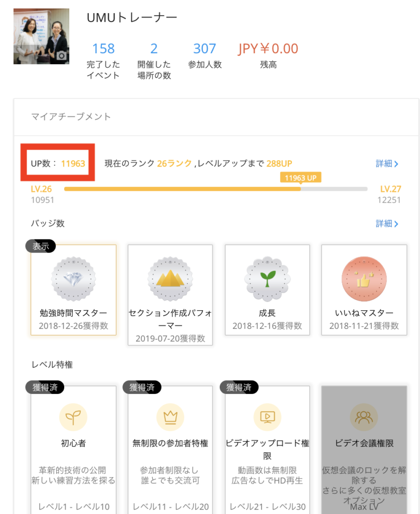Click the UP数 11963 value
Image resolution: width=420 pixels, height=514 pixels.
click(73, 163)
